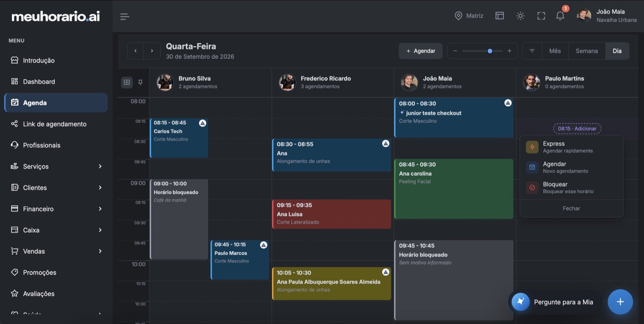
Task: Open the Matriz location selector
Action: click(x=469, y=16)
